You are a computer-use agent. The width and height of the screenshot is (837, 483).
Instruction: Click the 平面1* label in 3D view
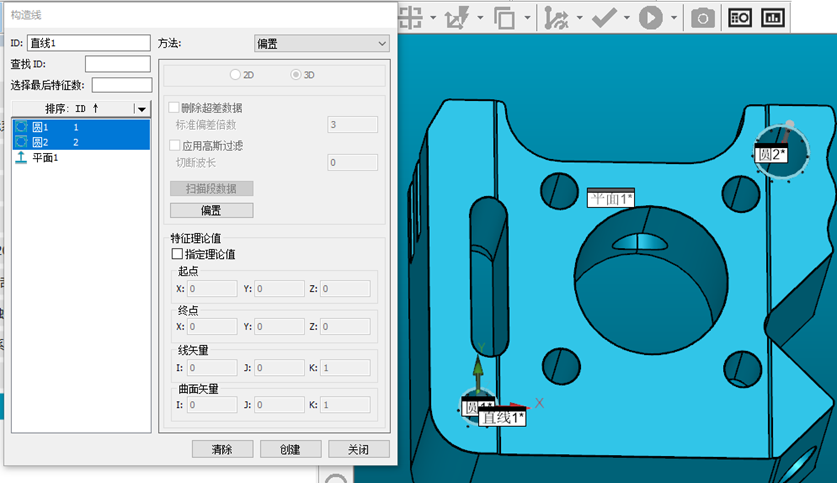click(610, 199)
